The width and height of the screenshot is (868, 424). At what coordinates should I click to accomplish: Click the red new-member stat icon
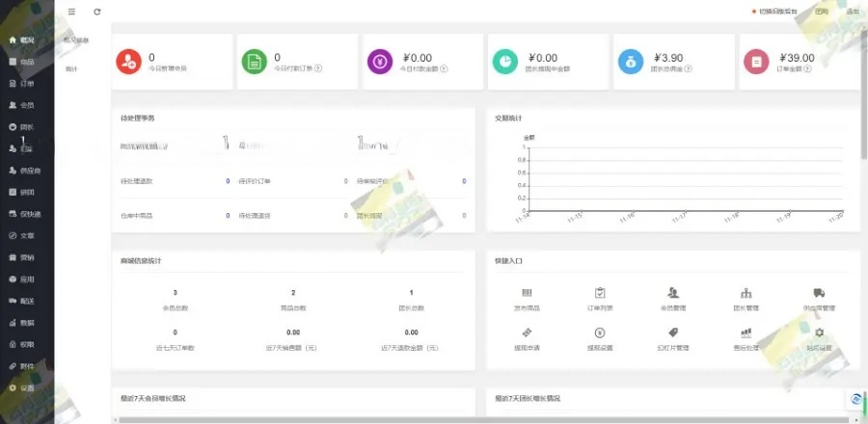[127, 62]
